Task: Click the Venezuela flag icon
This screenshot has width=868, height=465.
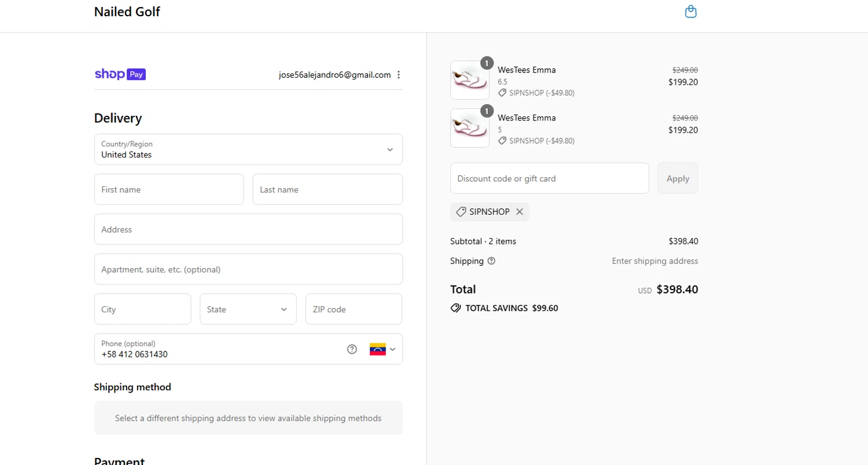Action: tap(378, 349)
